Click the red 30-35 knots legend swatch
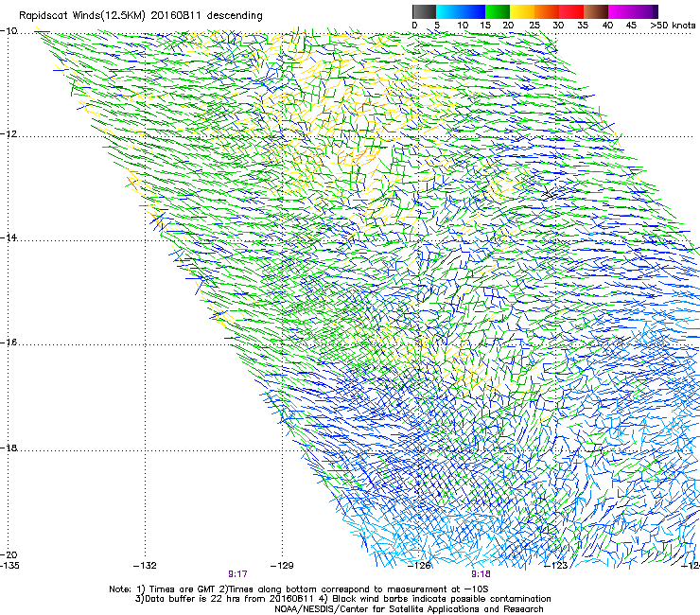This screenshot has width=700, height=615. (x=571, y=11)
